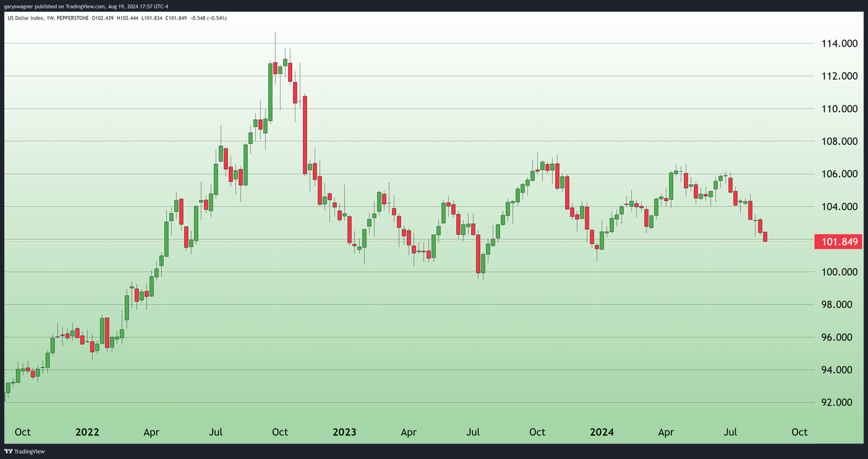Click the change value -0.548 (-0.54%)
This screenshot has height=459, width=868.
(208, 18)
